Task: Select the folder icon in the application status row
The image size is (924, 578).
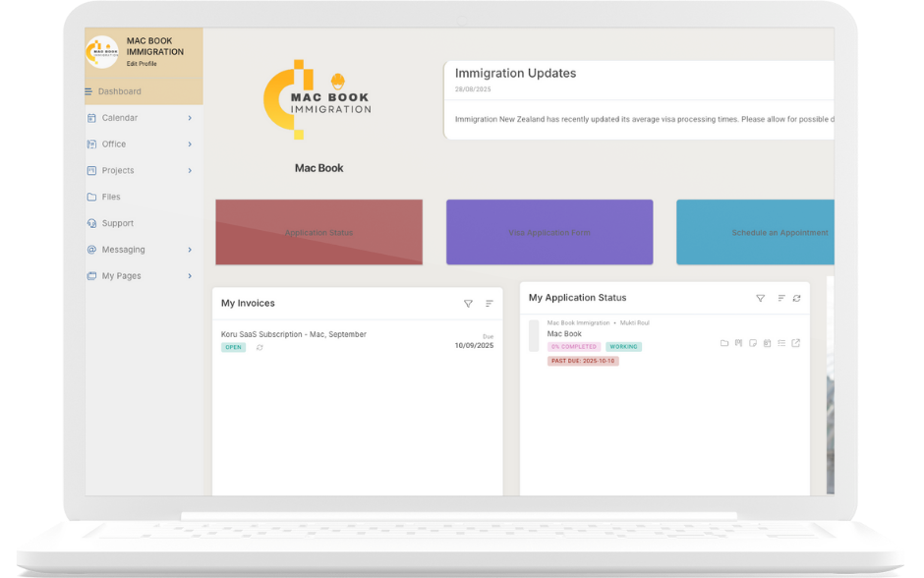Action: click(x=724, y=343)
